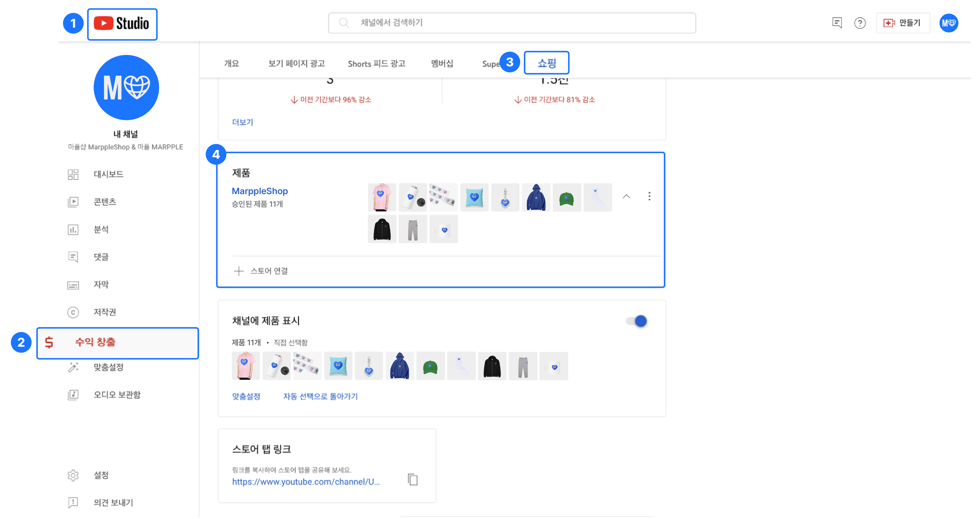Click the 더보기 link
The image size is (980, 519).
[x=242, y=122]
